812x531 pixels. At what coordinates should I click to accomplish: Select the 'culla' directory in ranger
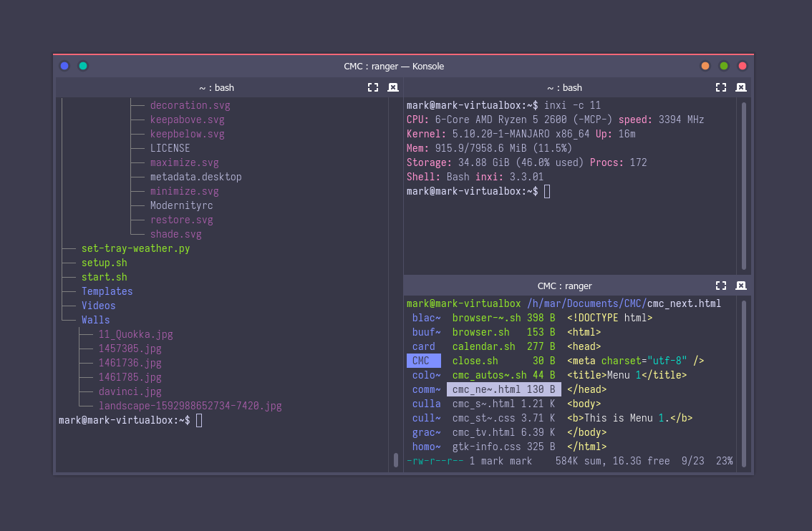tap(426, 404)
